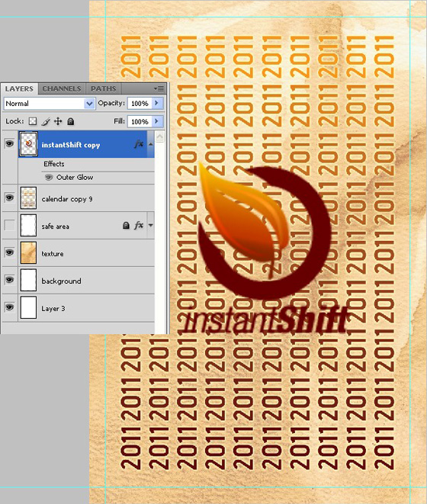Toggle Outer Glow effect visibility
The height and width of the screenshot is (504, 427).
tap(49, 178)
